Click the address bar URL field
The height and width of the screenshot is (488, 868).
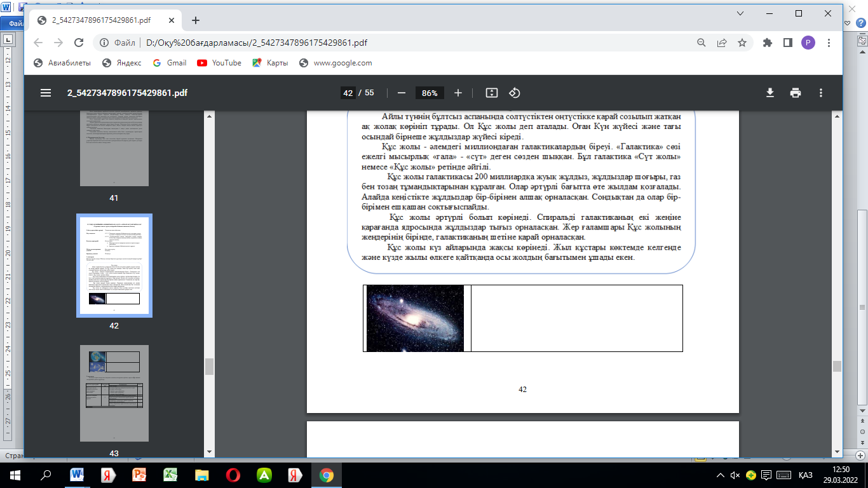(x=394, y=43)
